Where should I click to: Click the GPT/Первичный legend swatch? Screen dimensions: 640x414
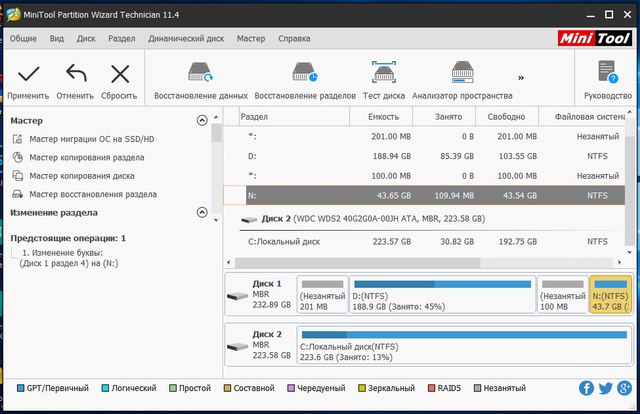click(20, 388)
